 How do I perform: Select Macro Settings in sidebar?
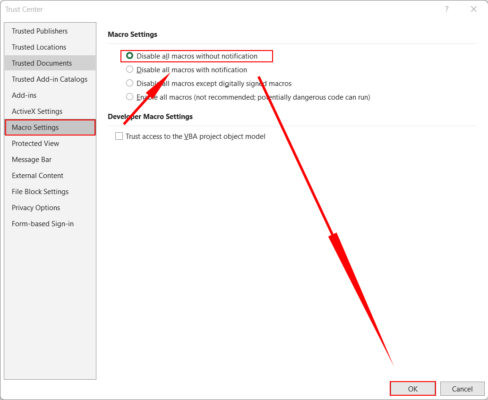click(50, 127)
